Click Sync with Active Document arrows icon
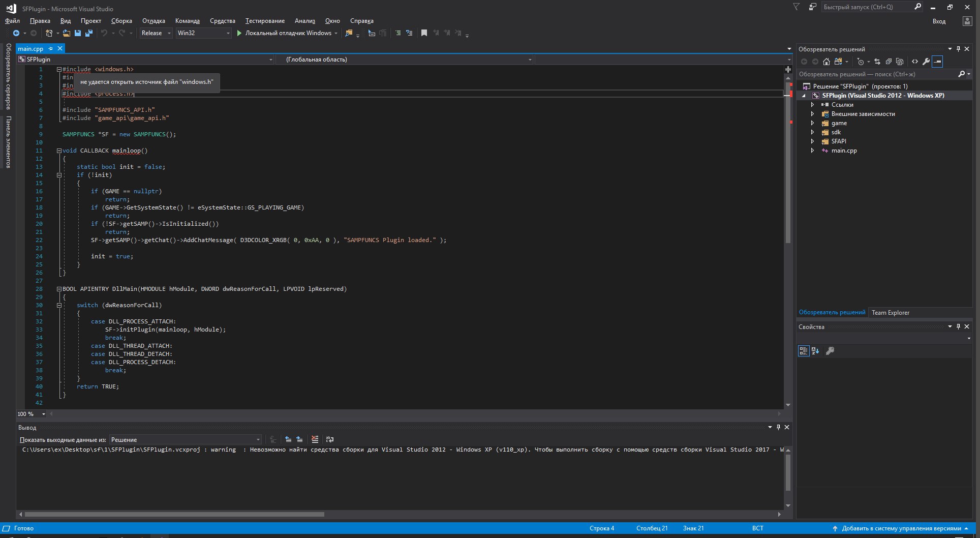The image size is (980, 538). coord(877,62)
